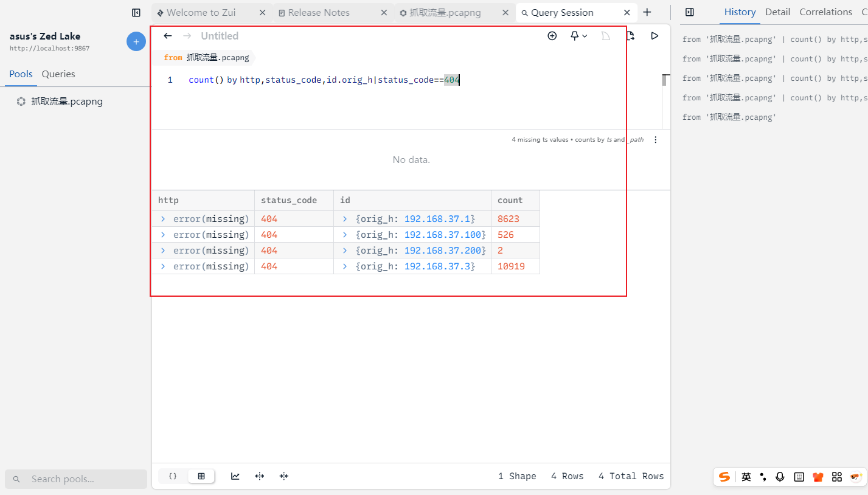
Task: Click the Sogou input method logo
Action: 724,477
